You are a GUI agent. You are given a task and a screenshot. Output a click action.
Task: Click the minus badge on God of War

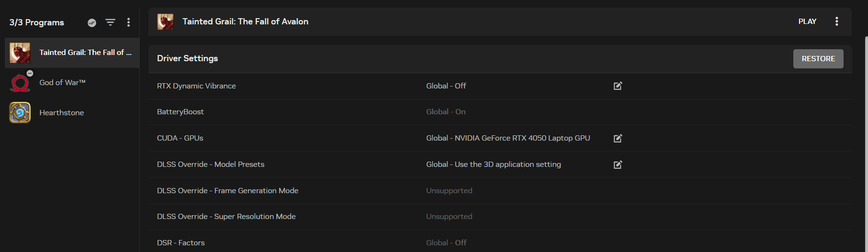tap(30, 73)
